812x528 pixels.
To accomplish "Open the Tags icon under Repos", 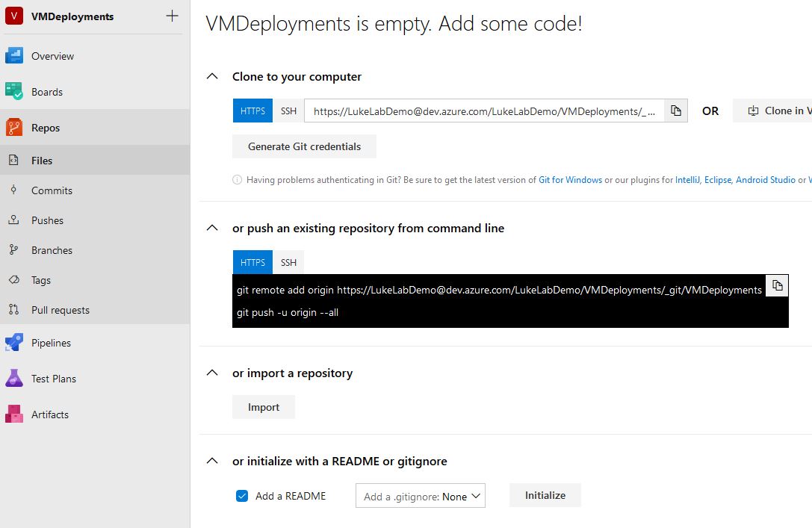I will click(x=13, y=280).
